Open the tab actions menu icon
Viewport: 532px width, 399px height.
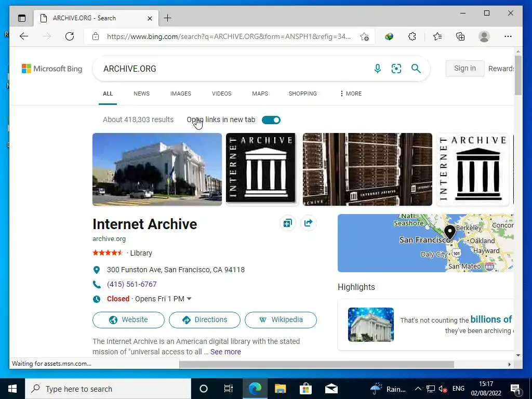point(22,18)
